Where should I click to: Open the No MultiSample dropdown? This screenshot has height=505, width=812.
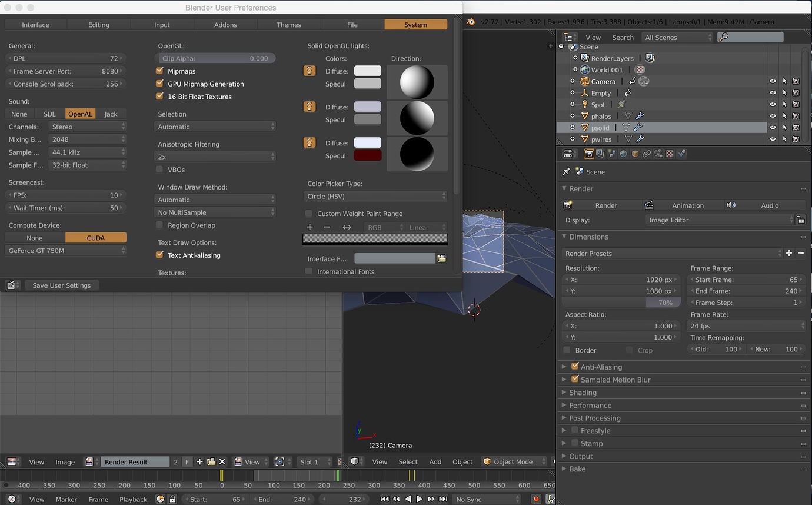(215, 212)
